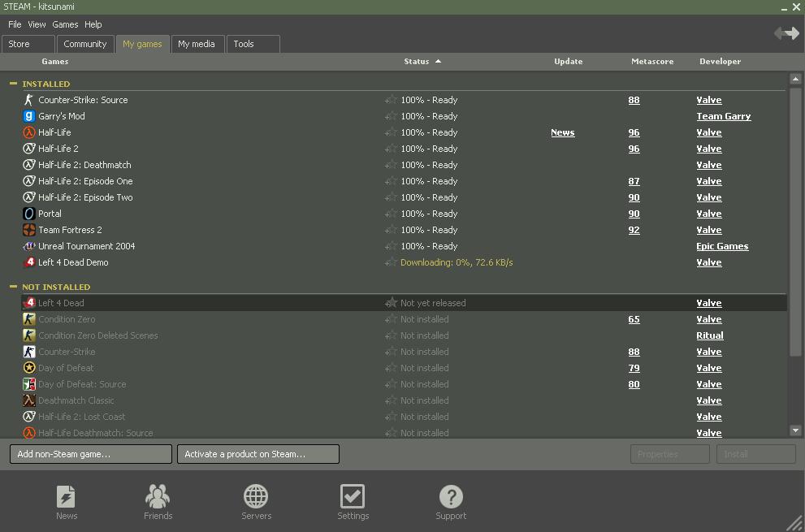Toggle favorite star for Condition Zero
This screenshot has height=532, width=805.
(392, 319)
